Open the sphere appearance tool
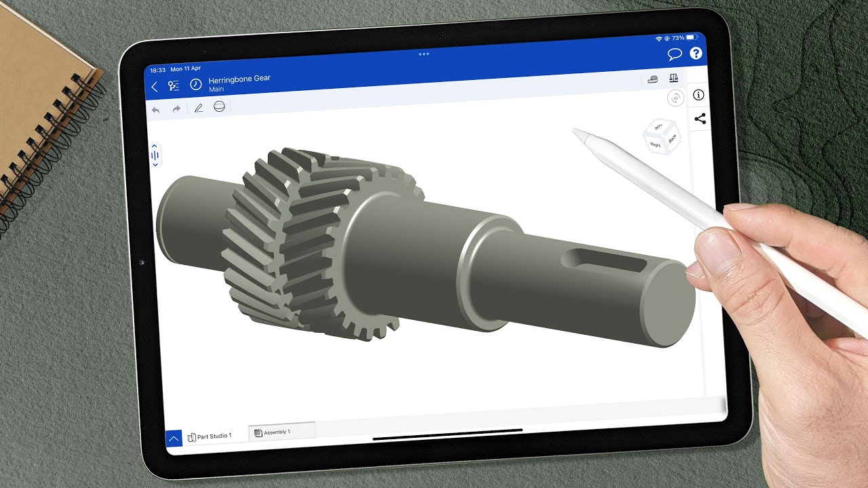The height and width of the screenshot is (488, 868). 219,106
